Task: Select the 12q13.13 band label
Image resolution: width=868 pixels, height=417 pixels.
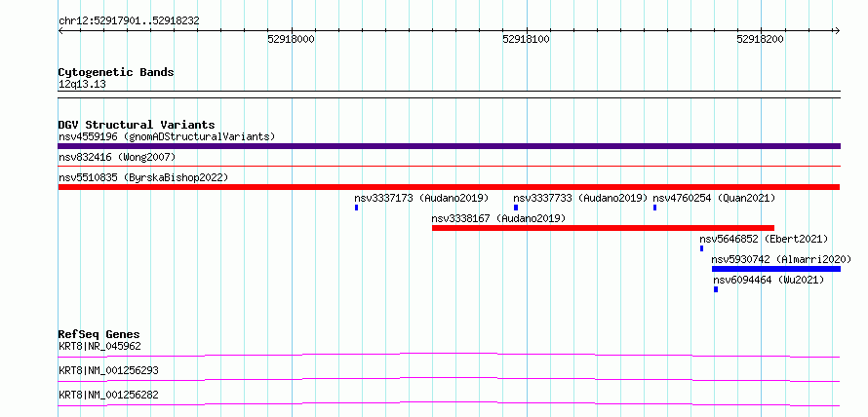Action: pos(82,85)
